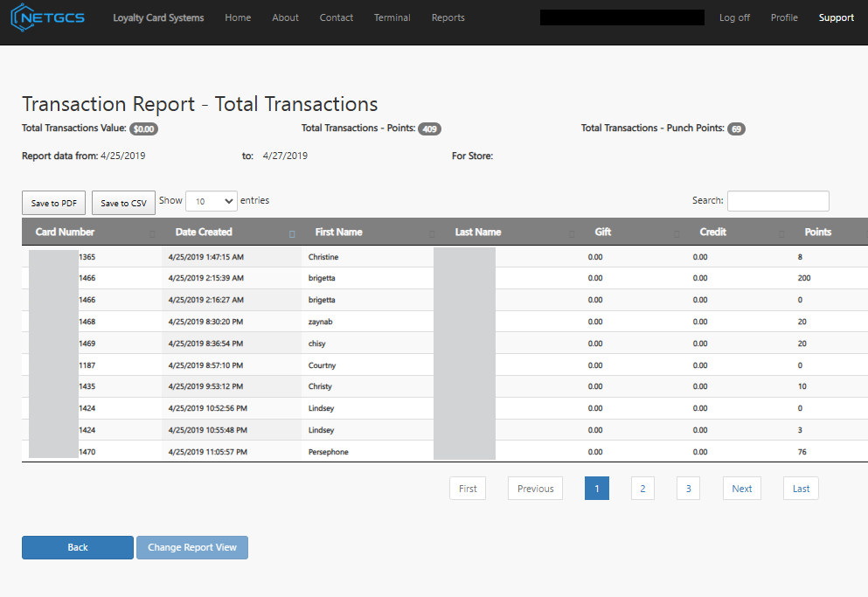Viewport: 868px width, 597px height.
Task: Focus the Search input field
Action: 777,201
